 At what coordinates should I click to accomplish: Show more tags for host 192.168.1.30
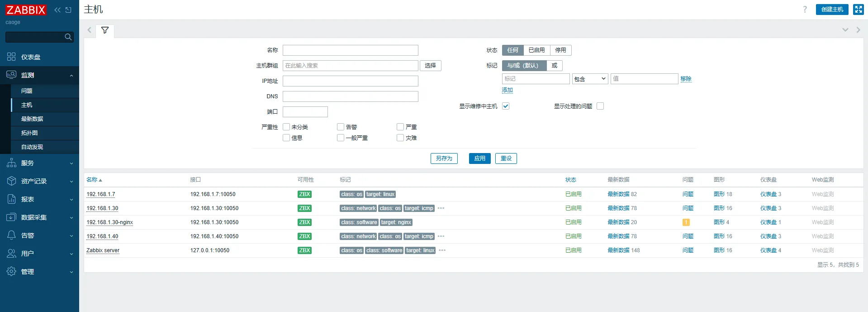(441, 208)
